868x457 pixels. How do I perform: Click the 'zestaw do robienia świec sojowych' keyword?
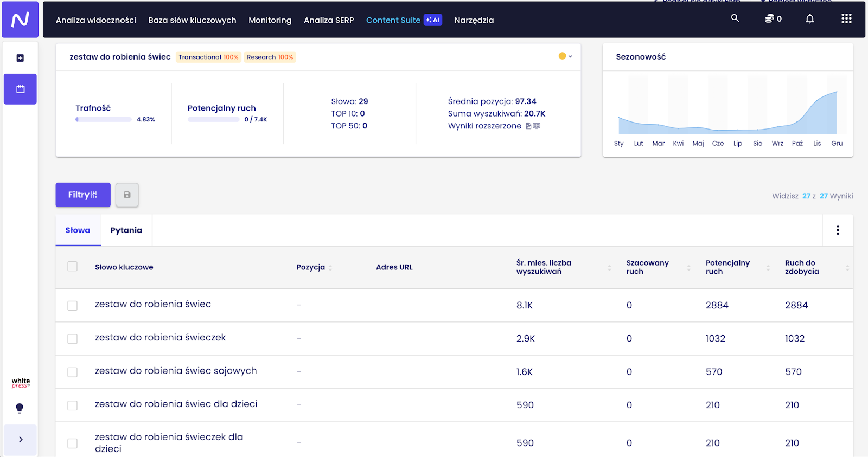[x=176, y=371]
